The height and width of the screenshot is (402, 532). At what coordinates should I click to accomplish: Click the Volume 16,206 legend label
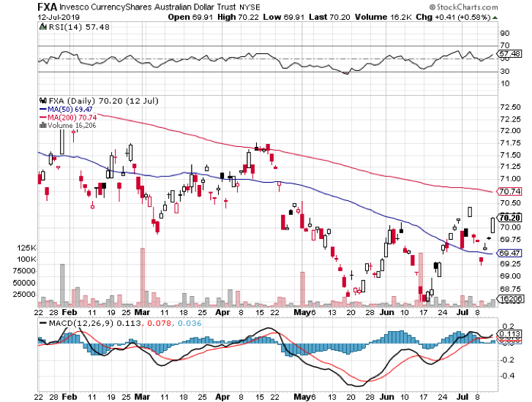(72, 126)
